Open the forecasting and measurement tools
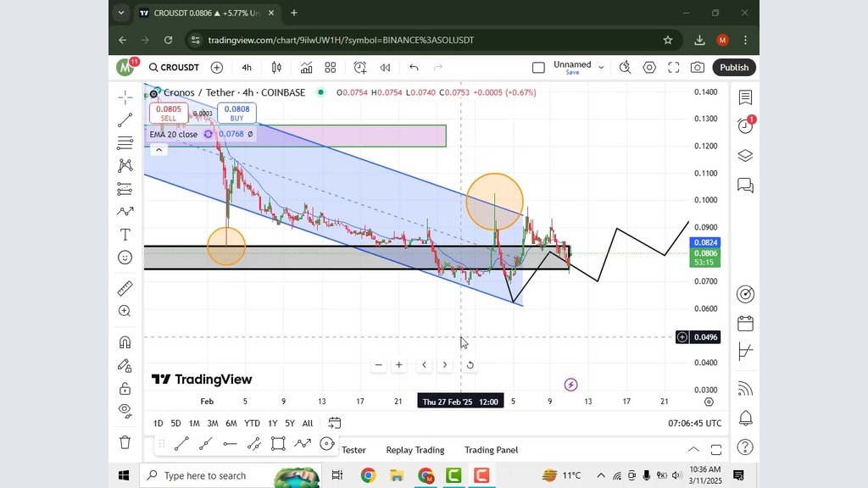Screen dimensions: 868x488 (x=125, y=189)
